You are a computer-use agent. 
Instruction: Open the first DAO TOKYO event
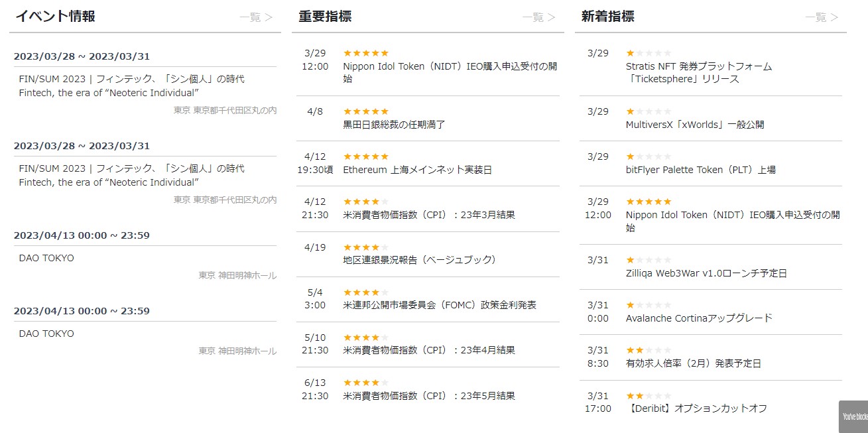[46, 258]
